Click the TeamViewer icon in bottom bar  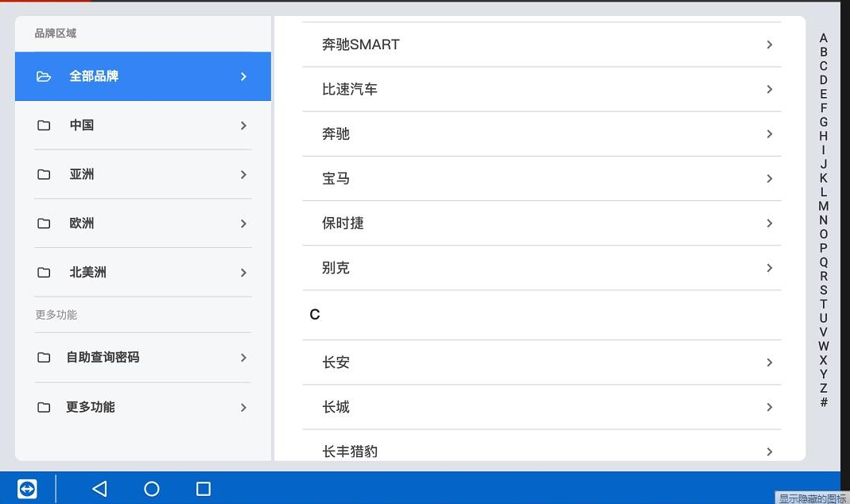(27, 489)
